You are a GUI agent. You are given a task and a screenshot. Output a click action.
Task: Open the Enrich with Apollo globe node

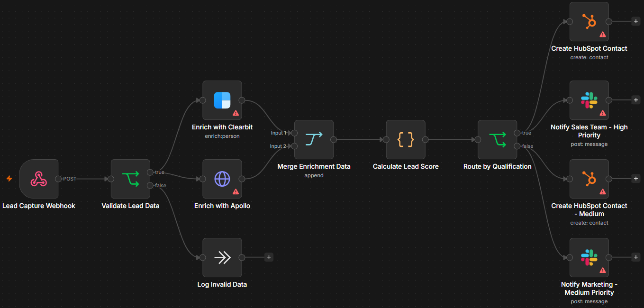pyautogui.click(x=222, y=179)
